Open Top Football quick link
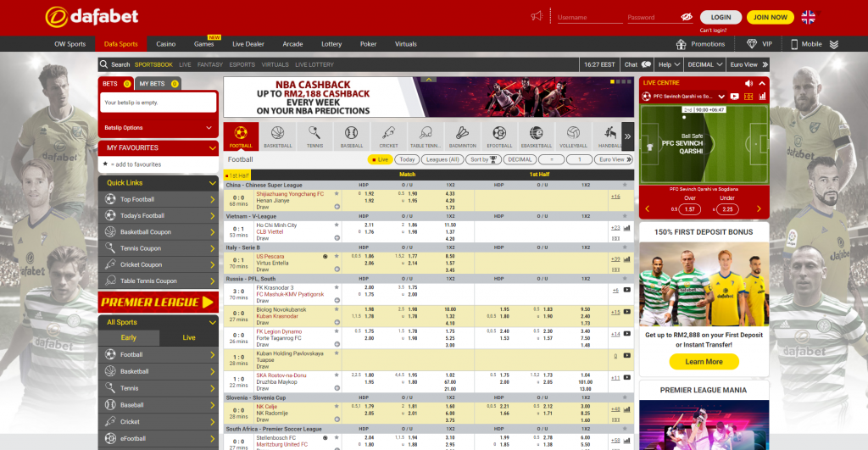Image resolution: width=868 pixels, height=450 pixels. 159,199
